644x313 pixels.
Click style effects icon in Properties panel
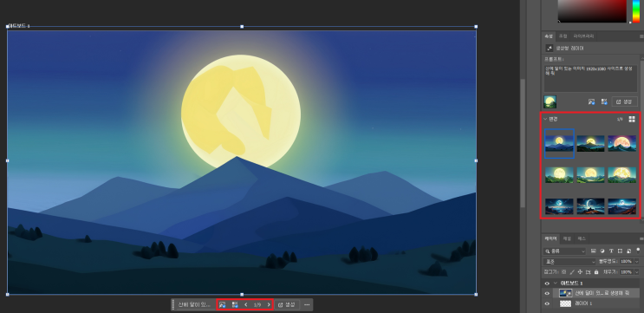(x=604, y=101)
